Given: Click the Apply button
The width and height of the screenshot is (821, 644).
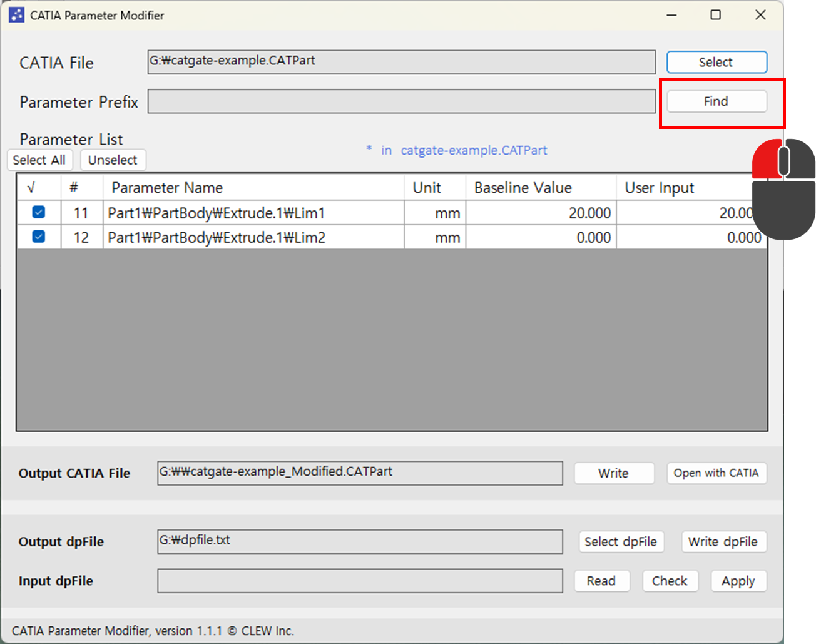Looking at the screenshot, I should point(738,581).
